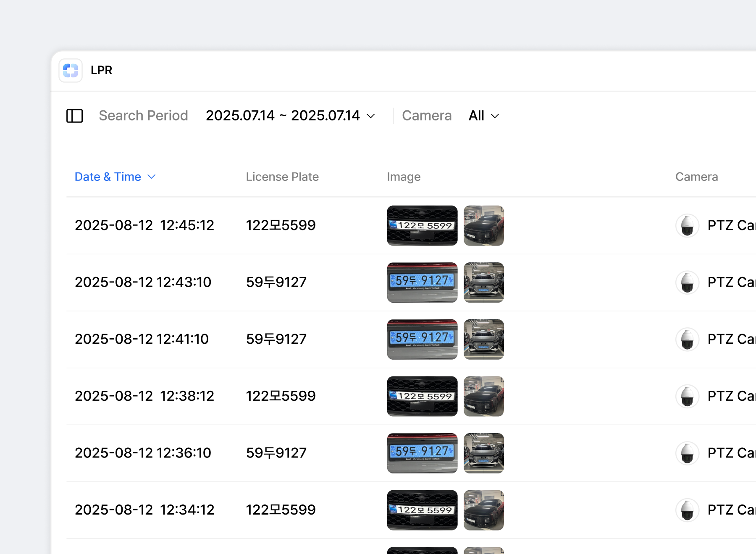Click the Camera column header
756x554 pixels.
696,177
